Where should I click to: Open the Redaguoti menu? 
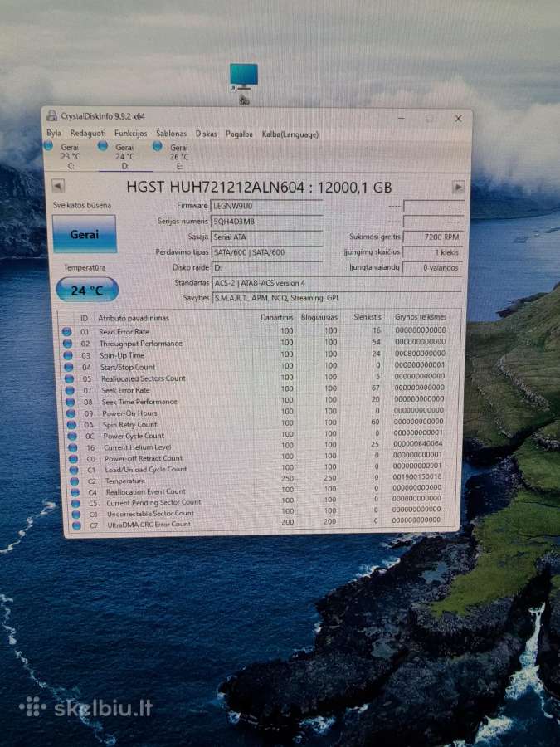(88, 134)
